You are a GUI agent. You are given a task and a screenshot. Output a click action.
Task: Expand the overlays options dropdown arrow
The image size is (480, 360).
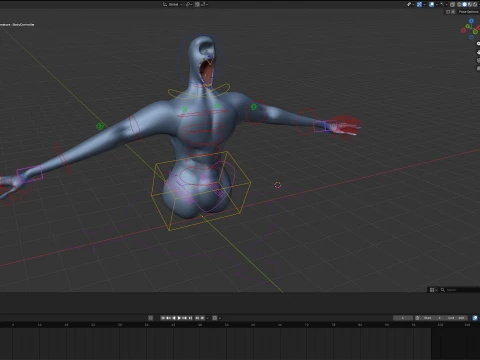pos(437,4)
